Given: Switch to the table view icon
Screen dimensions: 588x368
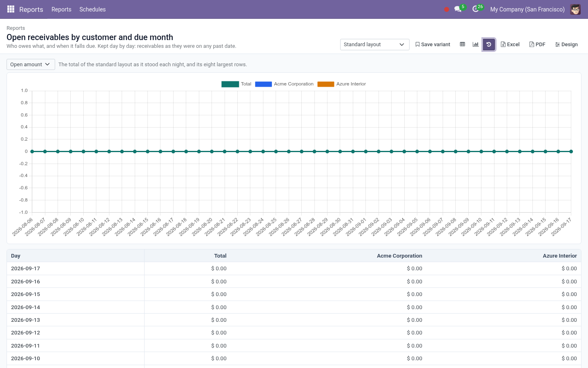Looking at the screenshot, I should coord(462,44).
